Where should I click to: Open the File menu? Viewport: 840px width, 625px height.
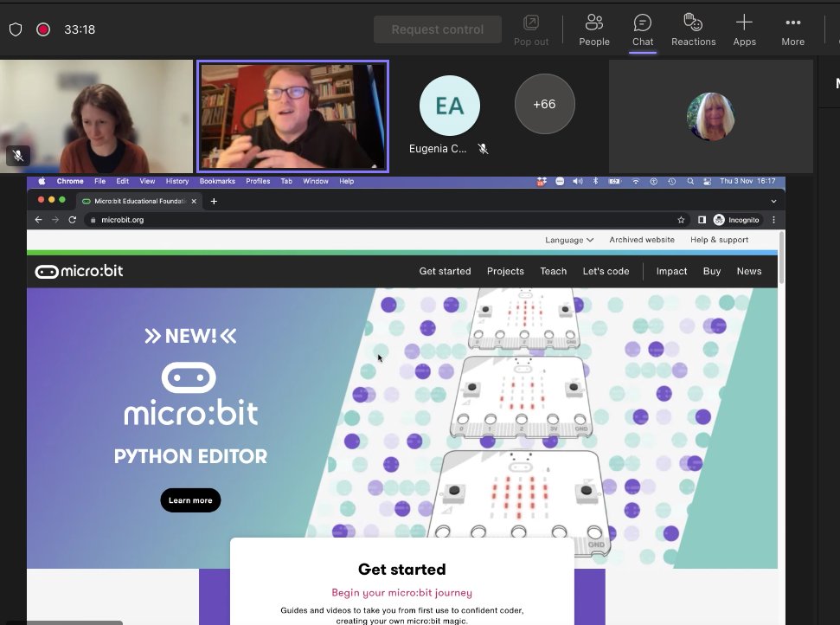click(x=99, y=181)
